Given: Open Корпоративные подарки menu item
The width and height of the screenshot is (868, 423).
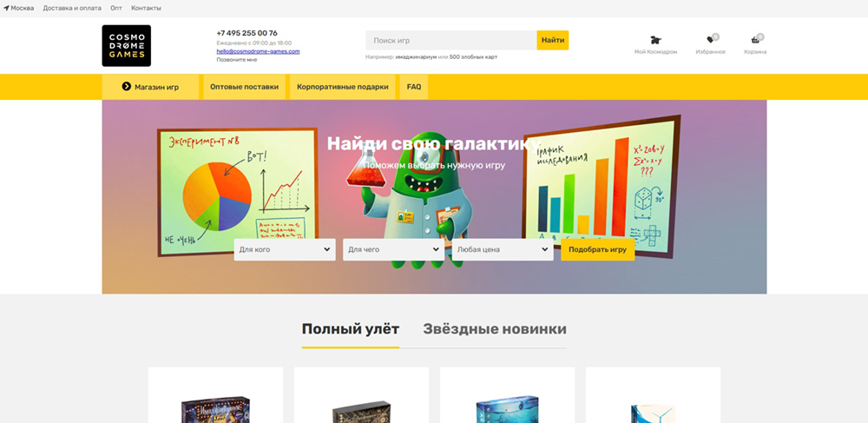Looking at the screenshot, I should coord(342,87).
